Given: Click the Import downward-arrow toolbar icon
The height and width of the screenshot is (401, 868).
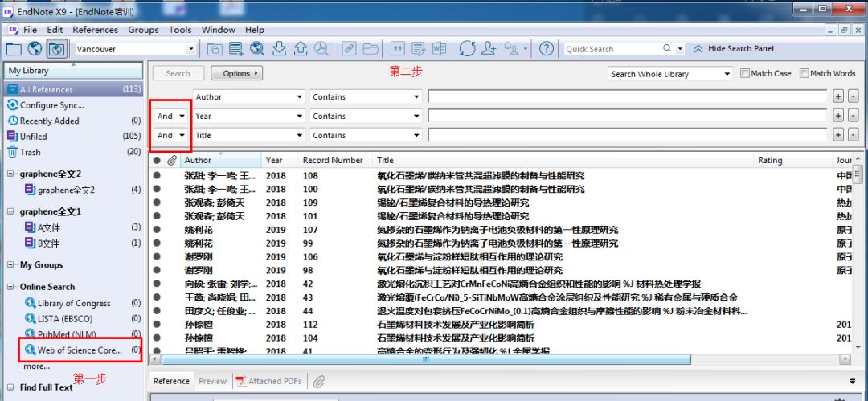Looking at the screenshot, I should click(x=279, y=49).
